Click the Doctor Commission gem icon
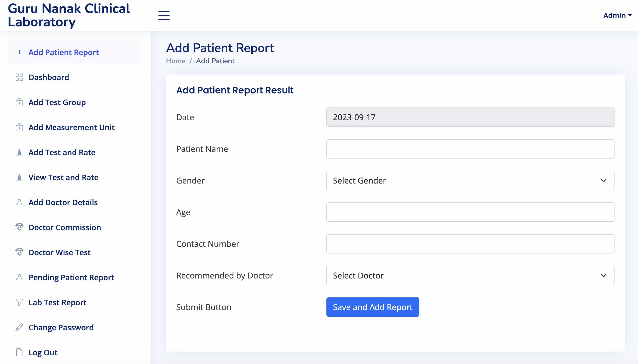The image size is (638, 364). tap(19, 227)
